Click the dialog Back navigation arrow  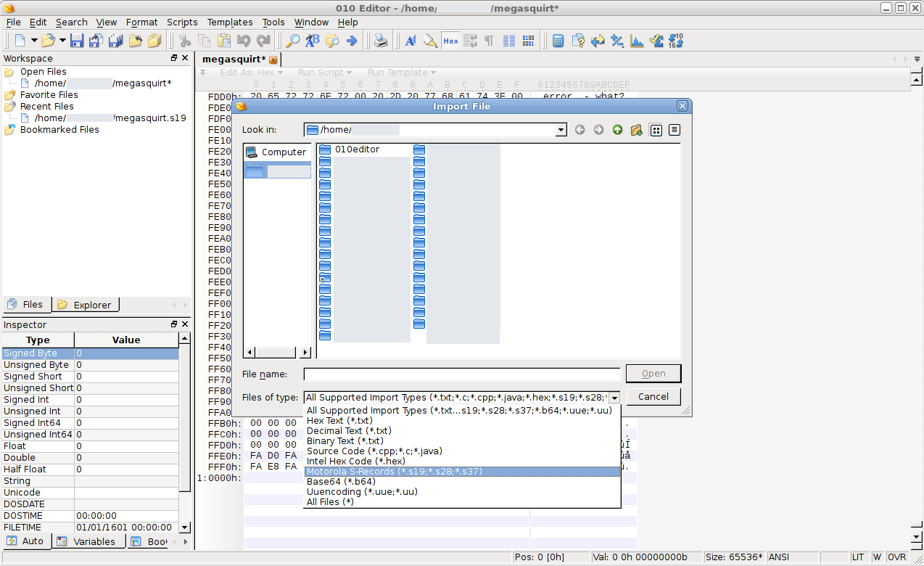coord(579,130)
